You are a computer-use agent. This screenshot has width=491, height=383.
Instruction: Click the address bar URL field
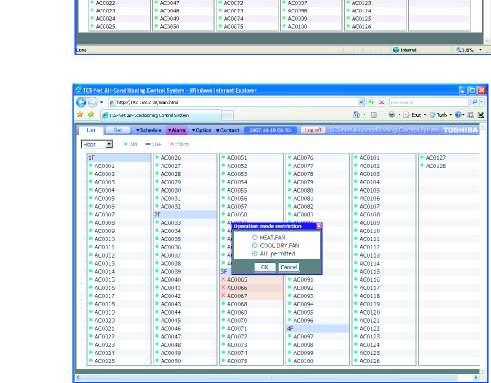233,102
